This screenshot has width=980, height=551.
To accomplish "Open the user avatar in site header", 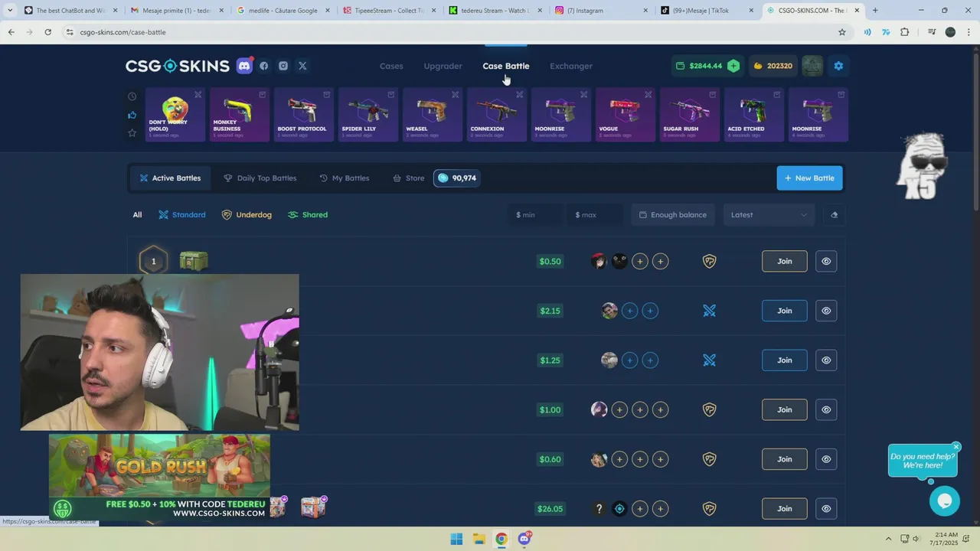I will (812, 66).
